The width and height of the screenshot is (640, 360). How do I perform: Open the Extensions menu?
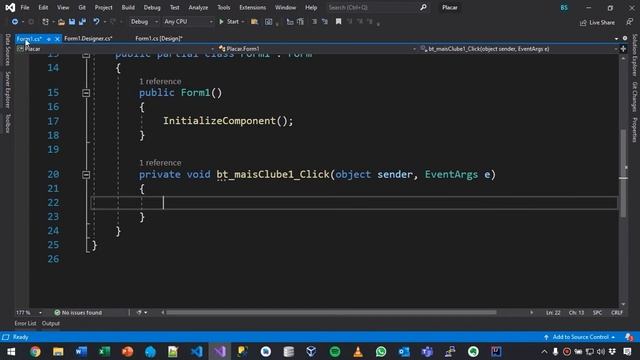(x=252, y=7)
